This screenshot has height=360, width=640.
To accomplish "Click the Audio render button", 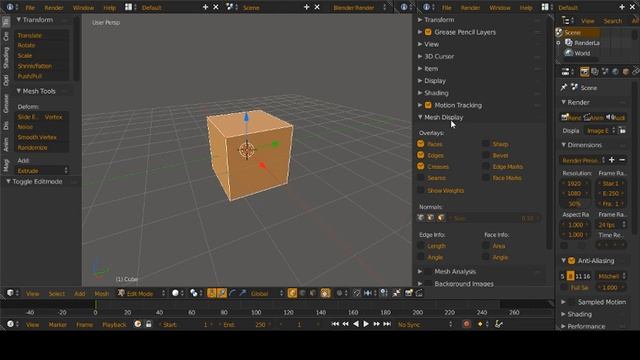I will click(616, 118).
